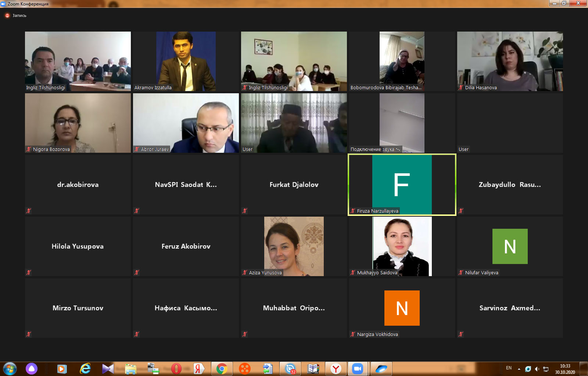Screen dimensions: 588x376
Task: Click the recording indicator labeled Запись
Action: pyautogui.click(x=16, y=15)
